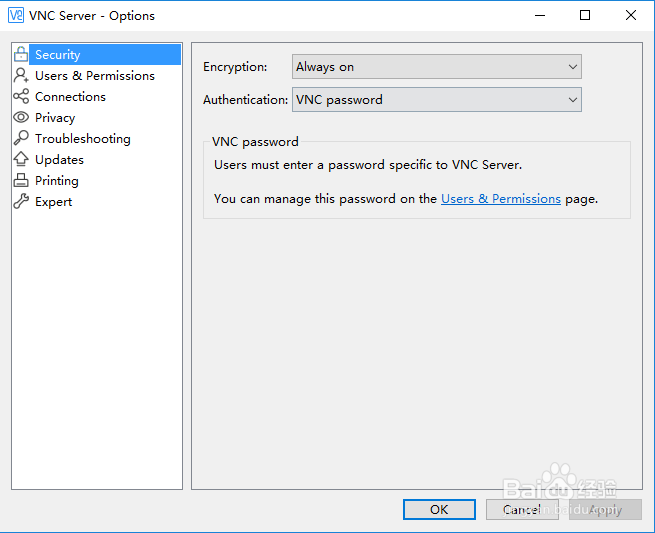Click the Updates arrow icon

[x=21, y=160]
